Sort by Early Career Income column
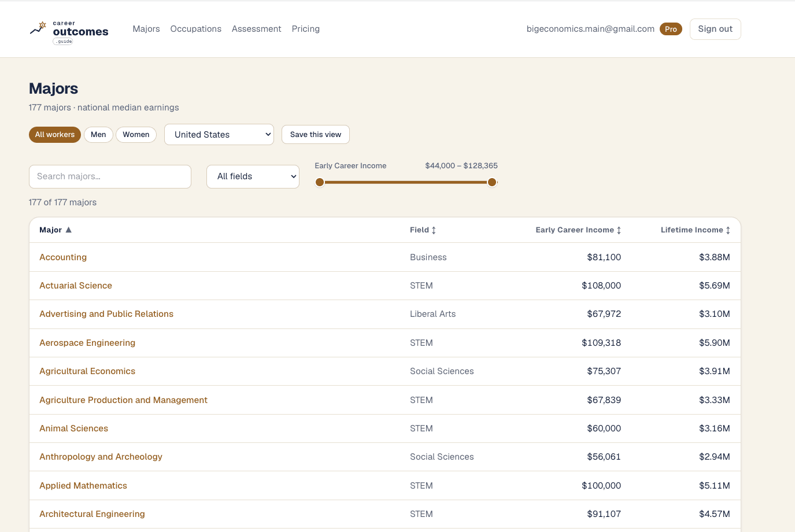795x532 pixels. (578, 230)
